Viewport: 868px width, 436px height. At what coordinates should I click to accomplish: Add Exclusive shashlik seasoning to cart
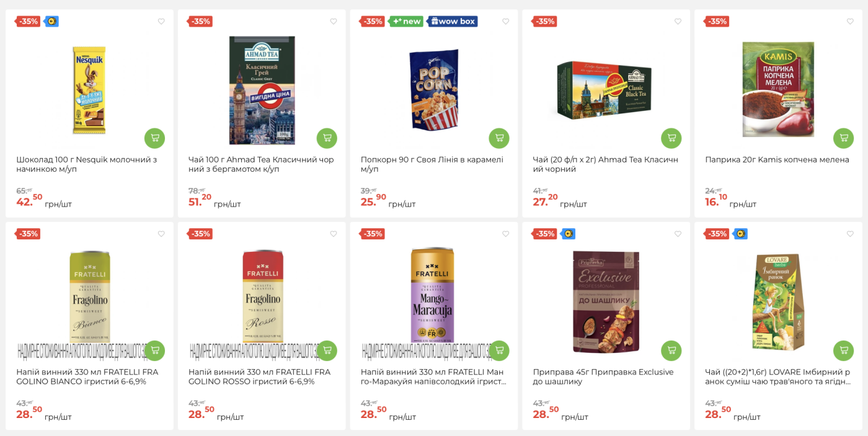pos(671,350)
